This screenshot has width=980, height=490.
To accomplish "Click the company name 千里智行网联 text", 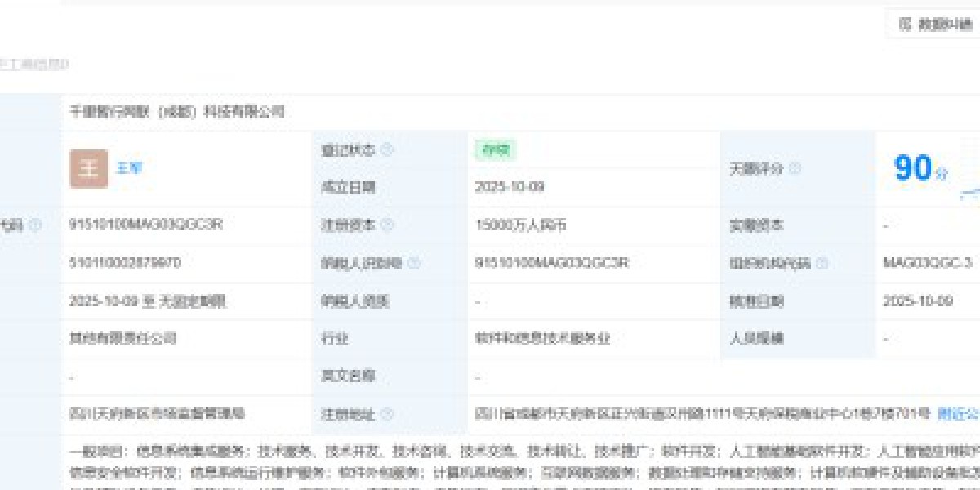I will point(177,113).
